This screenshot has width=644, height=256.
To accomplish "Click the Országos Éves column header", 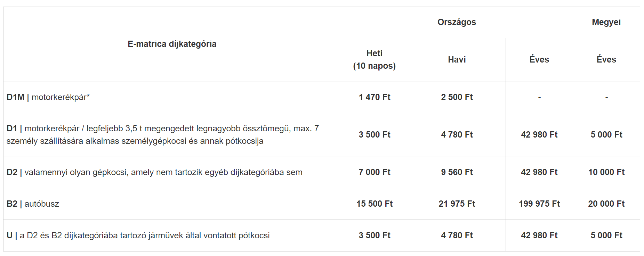I will pyautogui.click(x=539, y=60).
